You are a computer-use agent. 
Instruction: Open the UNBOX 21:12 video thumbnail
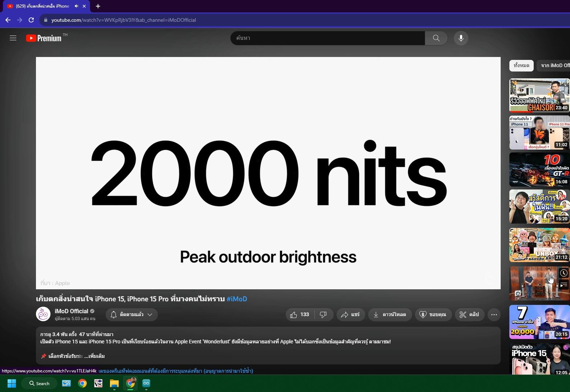click(x=540, y=245)
